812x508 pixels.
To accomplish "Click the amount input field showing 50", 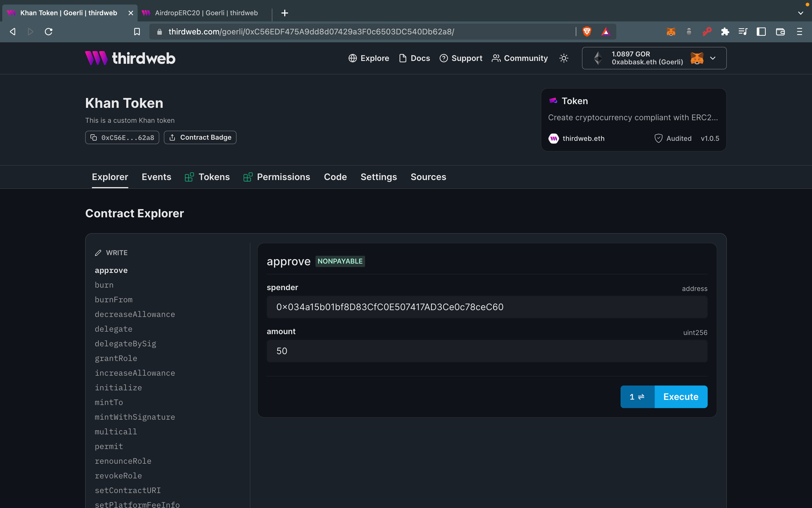I will [486, 351].
